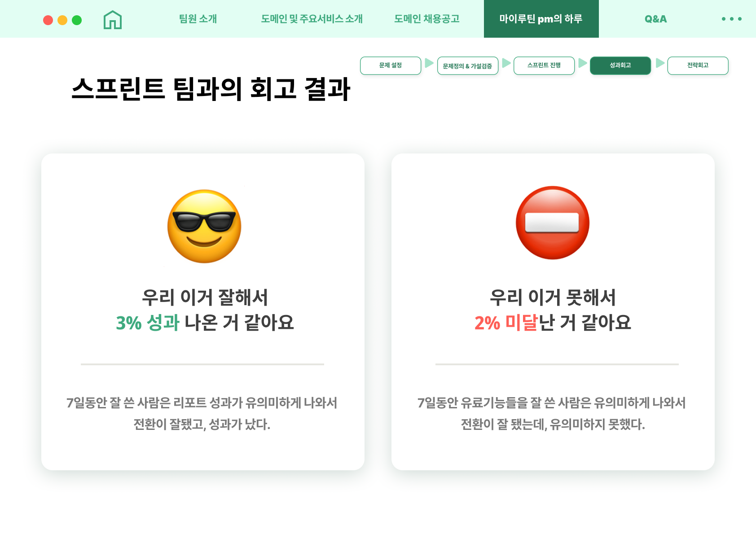Open the 팀원 소개 tab
Viewport: 756px width, 534px height.
point(198,19)
